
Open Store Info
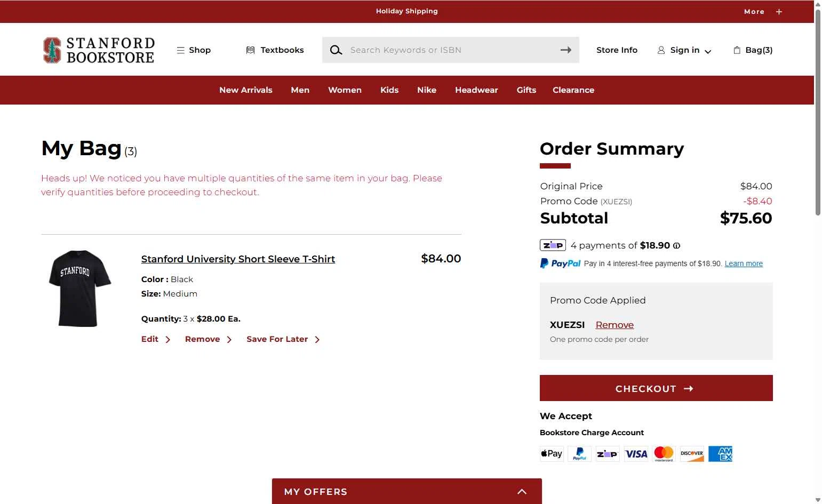pyautogui.click(x=617, y=50)
